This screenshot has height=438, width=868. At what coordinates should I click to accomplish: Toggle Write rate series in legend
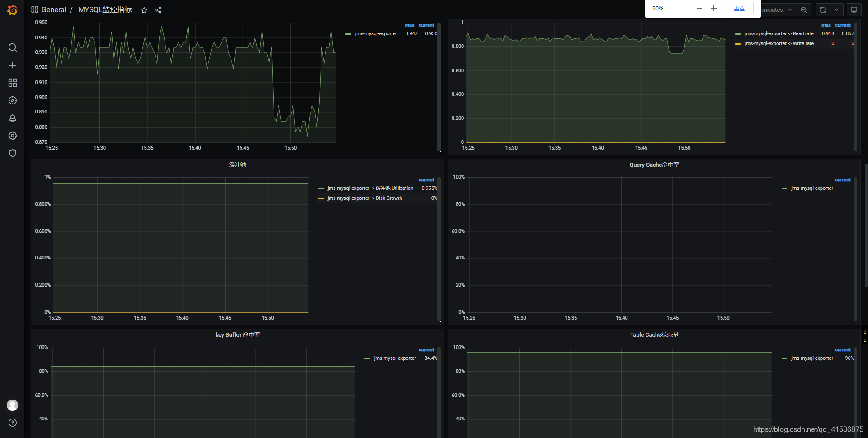[x=779, y=43]
